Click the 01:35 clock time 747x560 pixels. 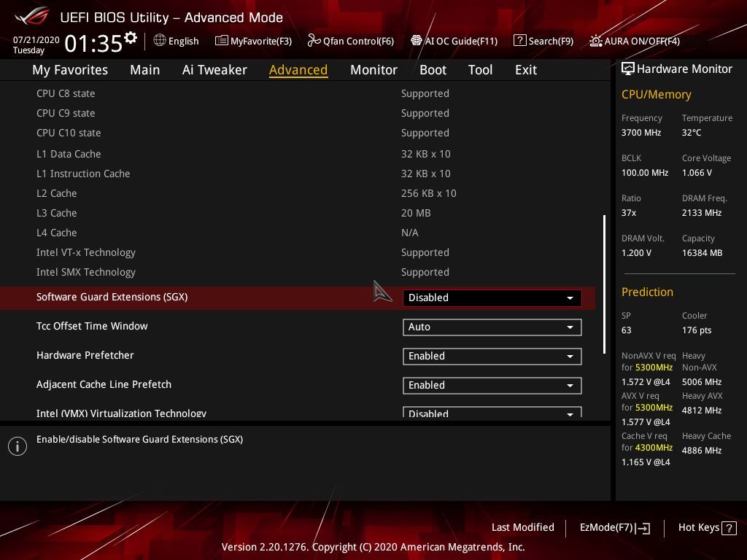[93, 44]
